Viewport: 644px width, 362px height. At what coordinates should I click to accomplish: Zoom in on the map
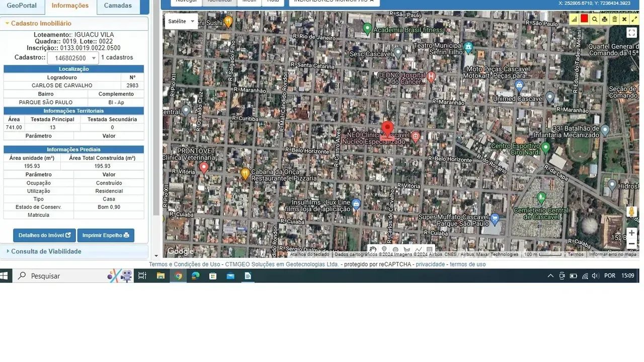[x=631, y=233]
